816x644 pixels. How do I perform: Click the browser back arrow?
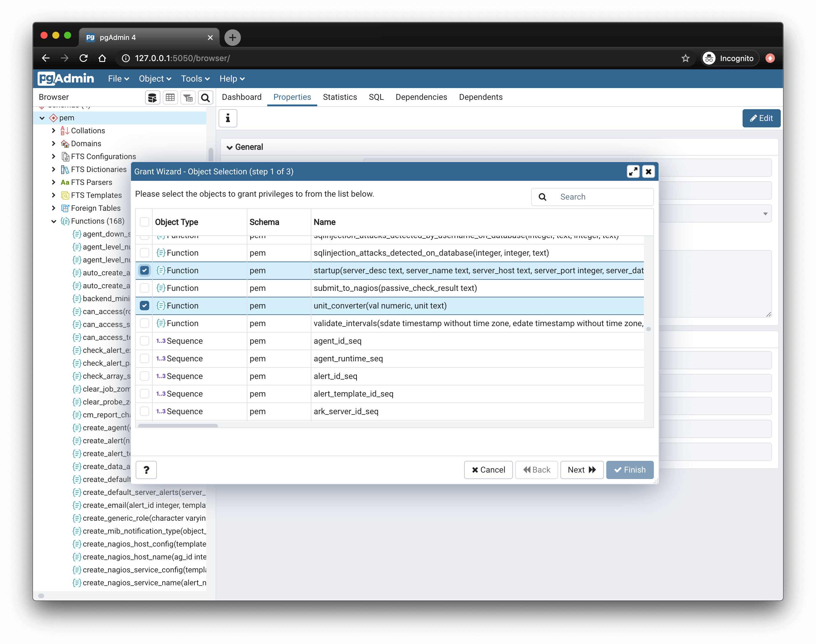pos(46,58)
